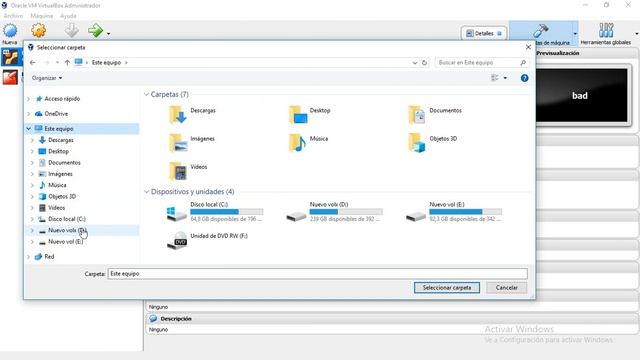Screen dimensions: 640x360
Task: Select the Imágenes folder icon in main pane
Action: point(178,143)
